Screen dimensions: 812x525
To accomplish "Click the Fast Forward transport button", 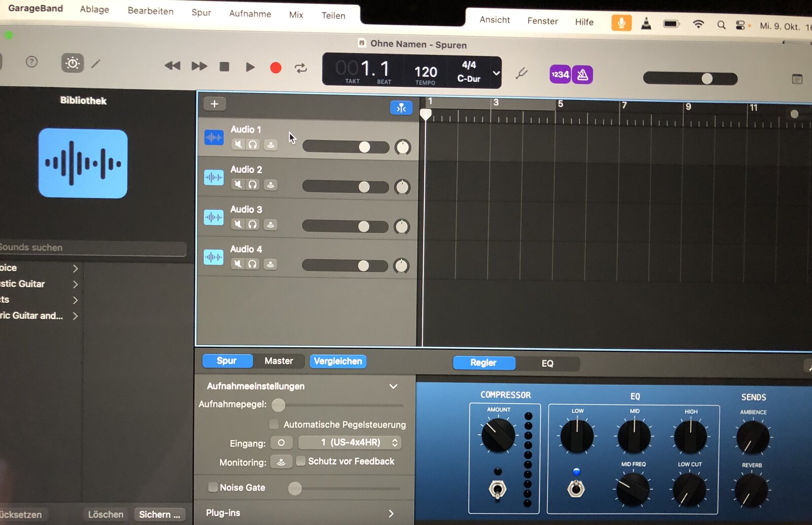I will tap(199, 66).
